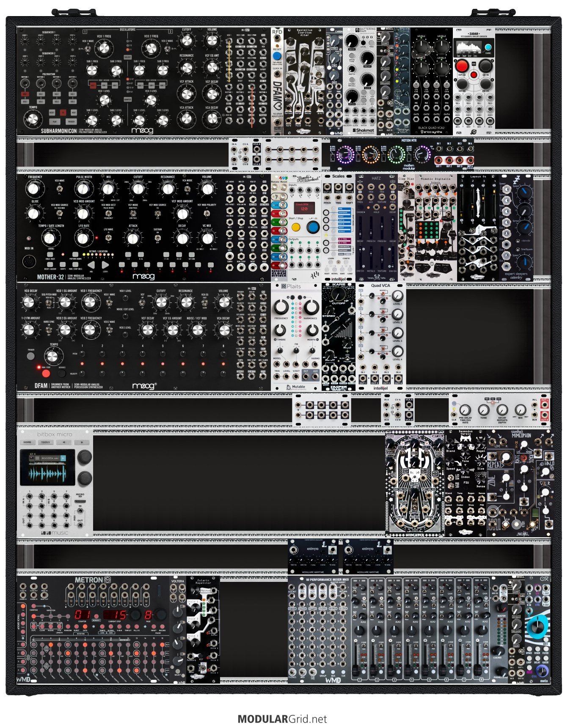Click the Metron PAGE red display
Viewport: 565px width, 728px height.
(148, 614)
